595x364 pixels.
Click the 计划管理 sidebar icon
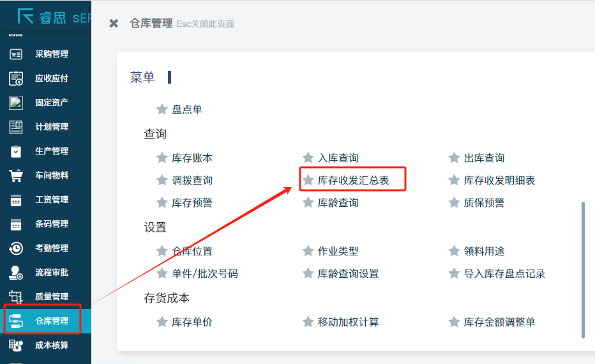(x=16, y=126)
